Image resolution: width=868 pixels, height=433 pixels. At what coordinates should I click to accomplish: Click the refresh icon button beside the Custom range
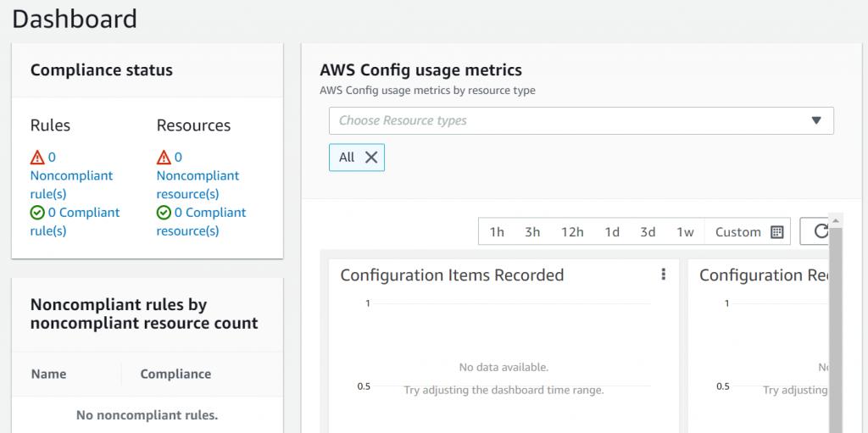(814, 231)
